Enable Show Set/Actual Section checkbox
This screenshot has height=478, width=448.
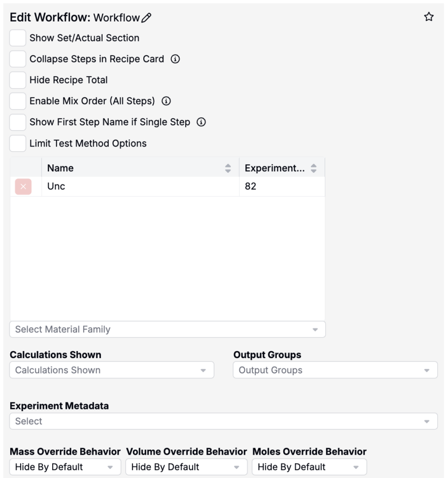pos(18,38)
